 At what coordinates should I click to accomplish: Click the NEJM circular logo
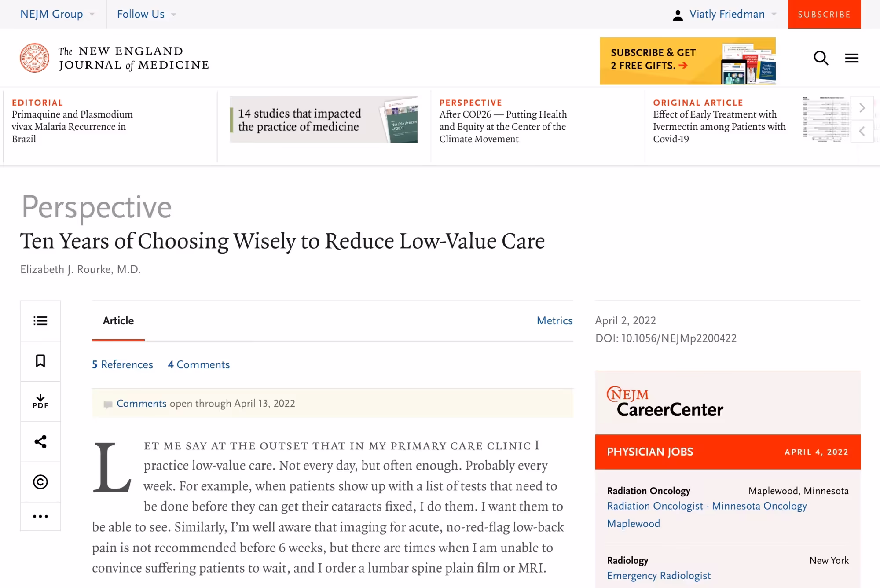34,58
